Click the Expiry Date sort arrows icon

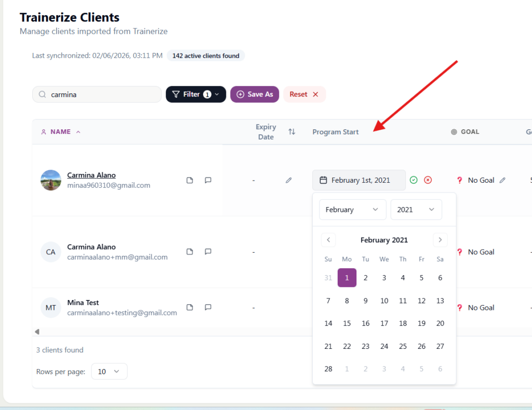point(291,132)
